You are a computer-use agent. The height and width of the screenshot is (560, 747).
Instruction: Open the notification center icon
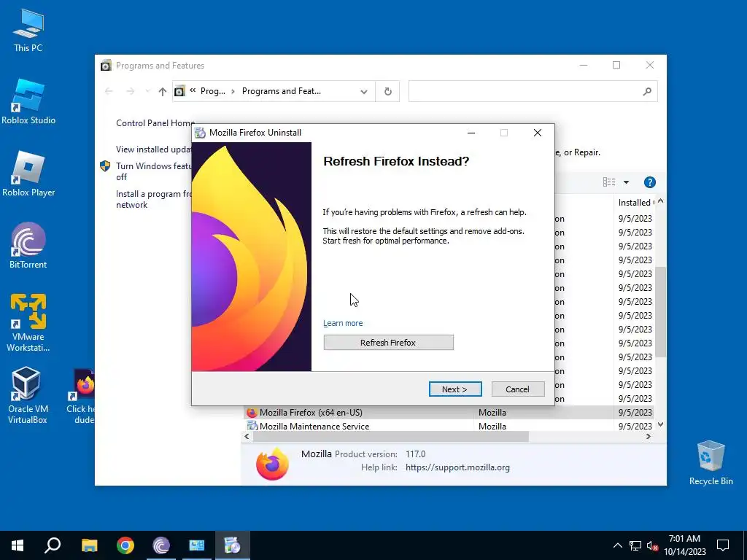click(723, 545)
